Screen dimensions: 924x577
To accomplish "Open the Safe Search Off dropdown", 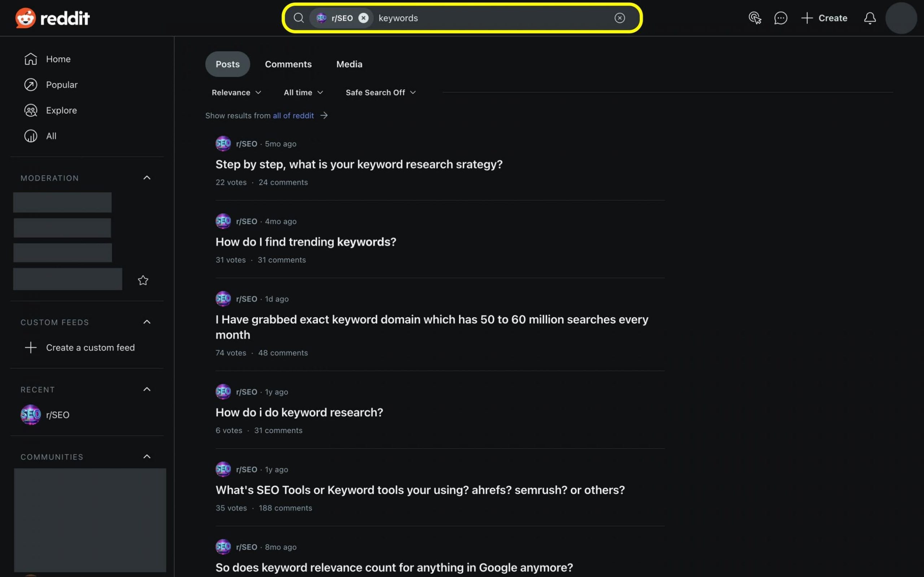I will coord(380,93).
